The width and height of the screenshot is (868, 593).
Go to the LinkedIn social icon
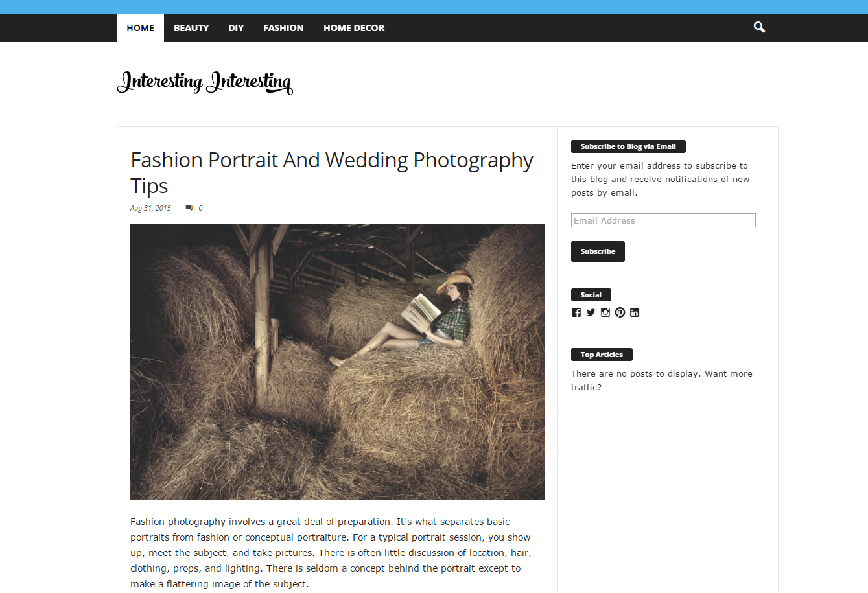tap(635, 312)
